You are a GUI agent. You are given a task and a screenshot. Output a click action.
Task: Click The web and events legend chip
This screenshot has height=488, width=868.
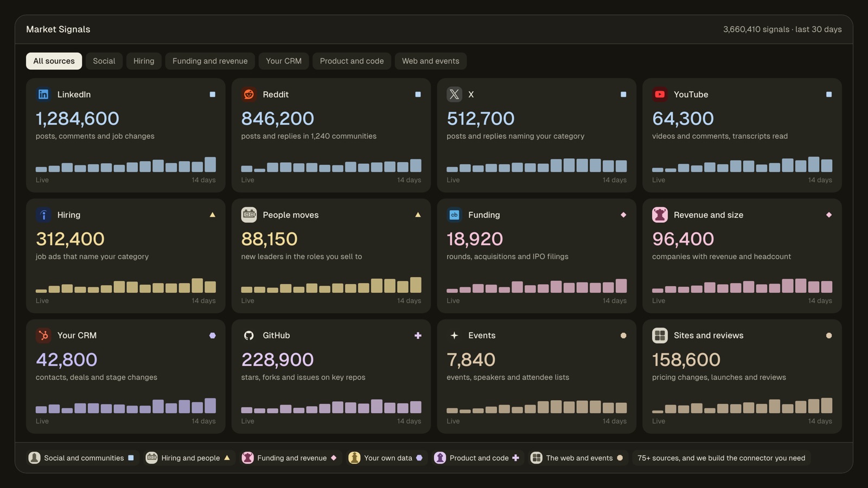(x=578, y=458)
